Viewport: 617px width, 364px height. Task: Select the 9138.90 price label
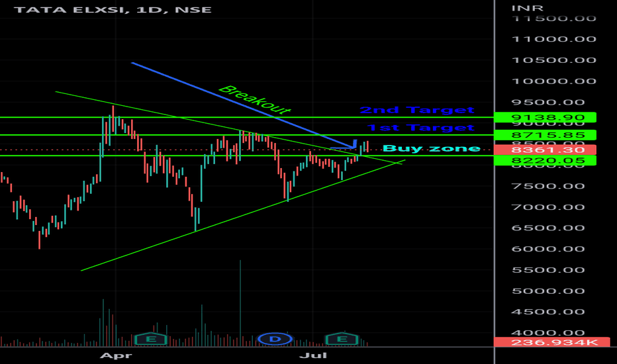pyautogui.click(x=545, y=117)
